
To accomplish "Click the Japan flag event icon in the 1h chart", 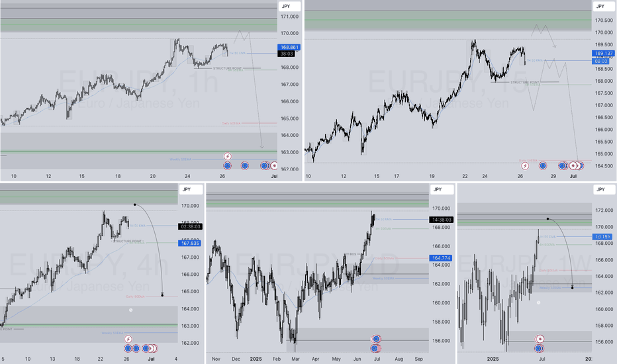I will [x=274, y=165].
